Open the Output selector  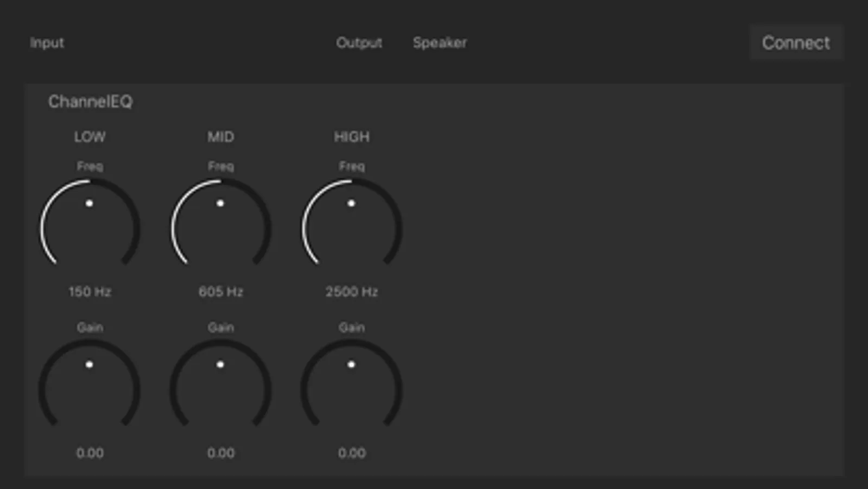(x=359, y=43)
